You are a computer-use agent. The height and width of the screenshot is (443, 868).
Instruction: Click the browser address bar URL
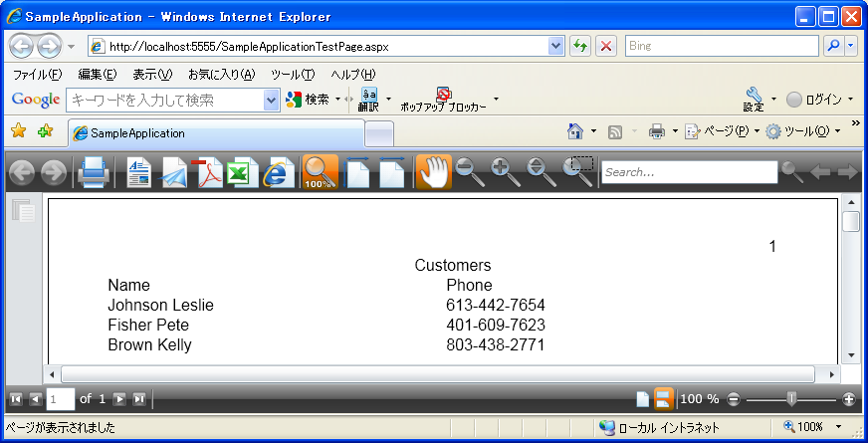pyautogui.click(x=249, y=47)
